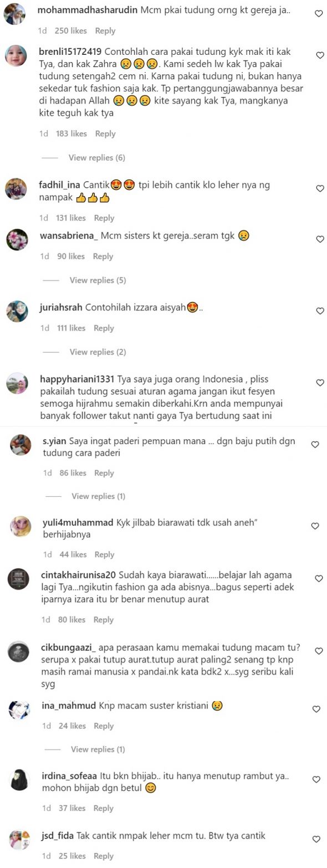The width and height of the screenshot is (327, 868).
Task: Expand View replies (6) under brenli15172419
Action: point(96,158)
